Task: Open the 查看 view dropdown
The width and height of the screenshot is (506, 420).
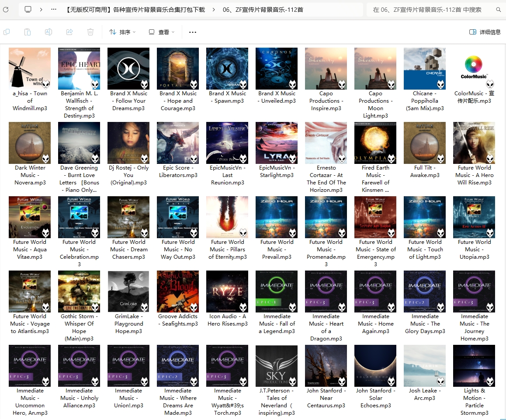Action: [x=161, y=32]
